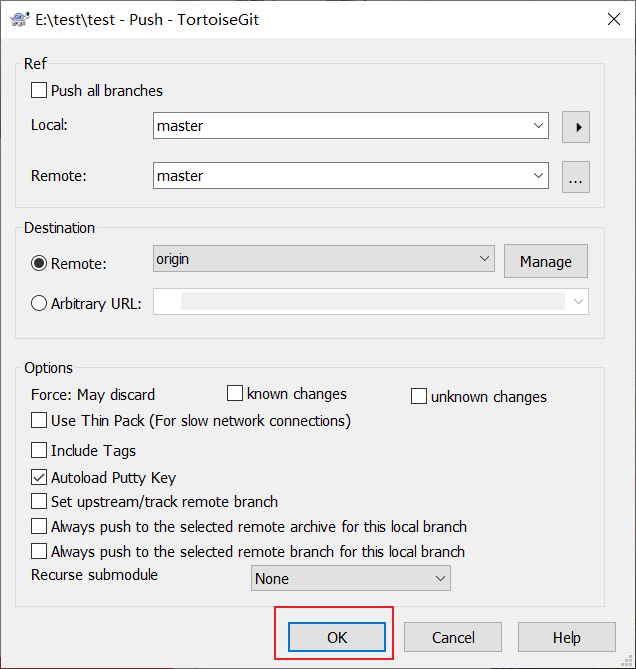The height and width of the screenshot is (669, 636).
Task: Enable Push all branches checkbox
Action: click(x=39, y=90)
